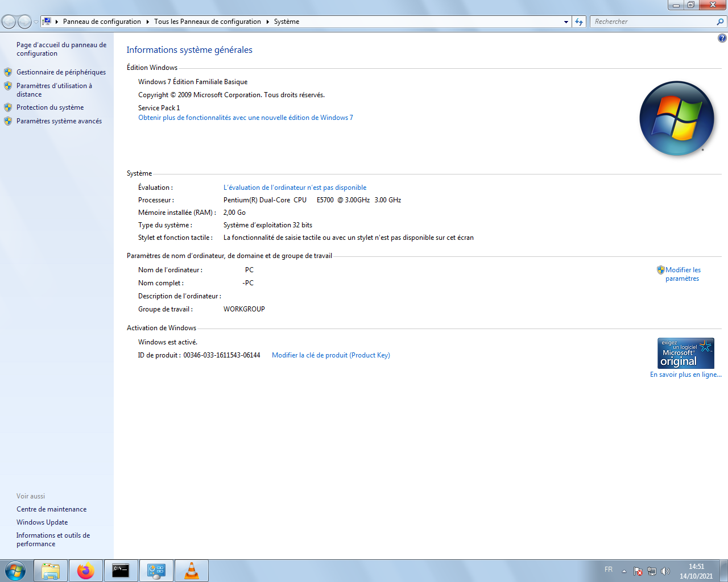Click the control panel taskbar button
Screen dimensions: 728x582
coord(156,571)
